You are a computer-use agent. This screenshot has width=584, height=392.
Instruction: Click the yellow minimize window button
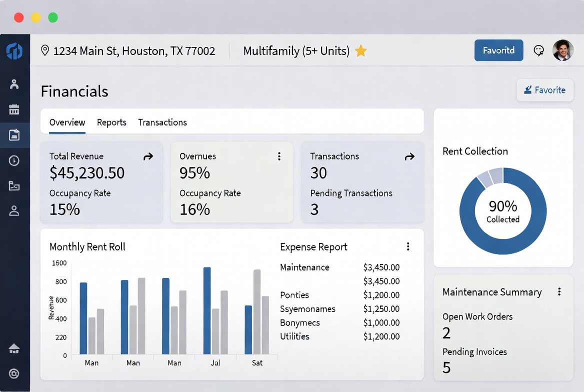point(36,17)
